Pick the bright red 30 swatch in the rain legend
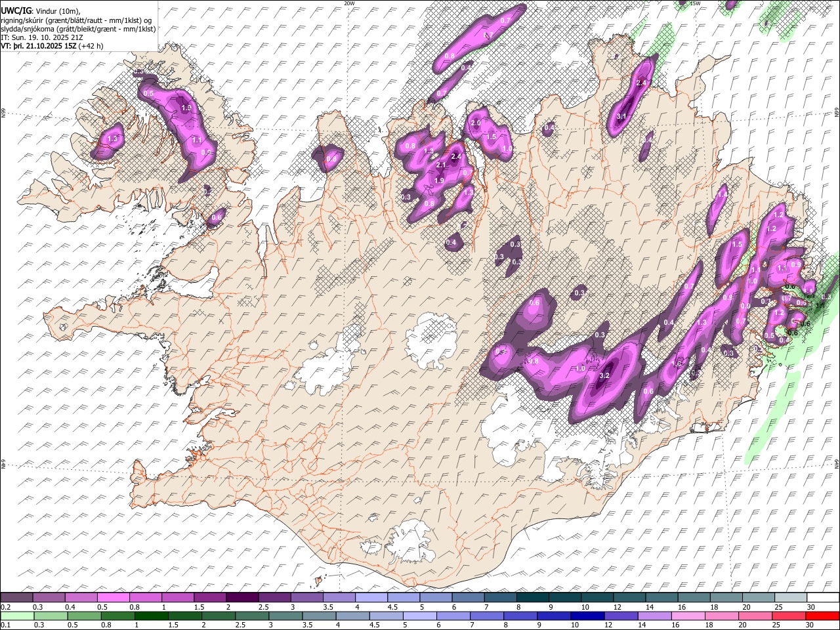 tap(822, 616)
